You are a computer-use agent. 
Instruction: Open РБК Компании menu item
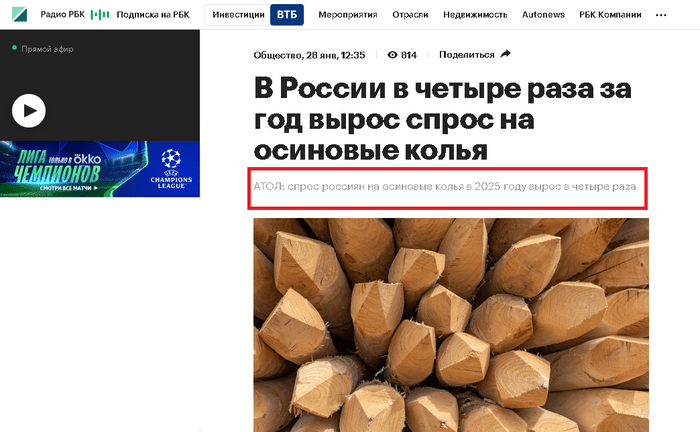click(x=610, y=15)
